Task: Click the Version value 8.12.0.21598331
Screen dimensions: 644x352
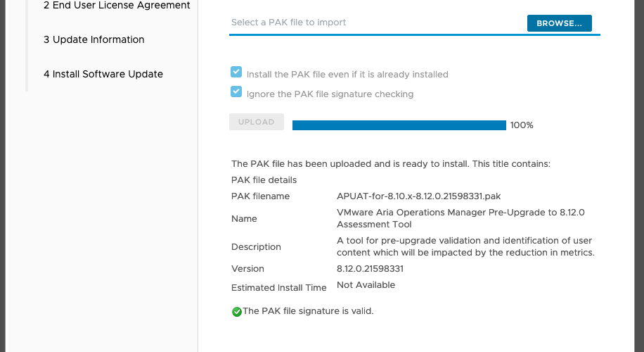Action: click(370, 268)
